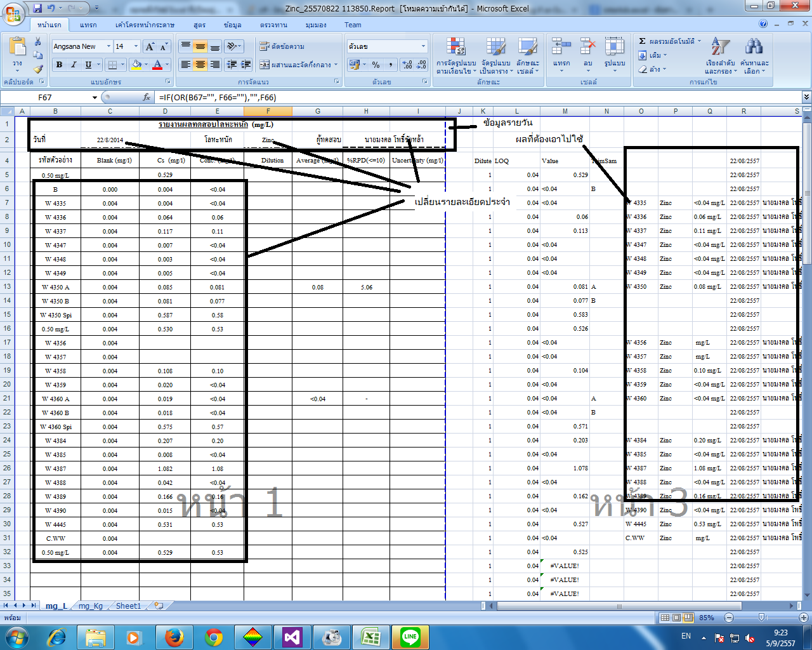
Task: Open the cell Format menu (รูปแบบ)
Action: (x=615, y=55)
